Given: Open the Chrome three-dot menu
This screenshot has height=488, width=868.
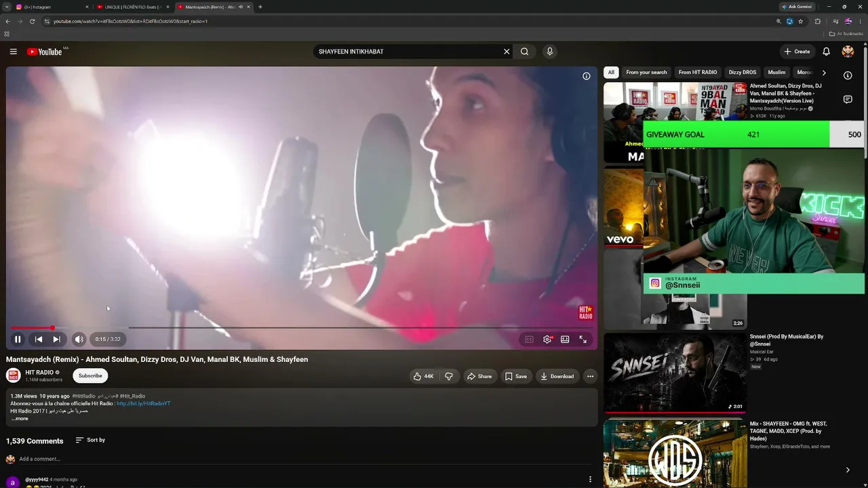Looking at the screenshot, I should (x=860, y=21).
